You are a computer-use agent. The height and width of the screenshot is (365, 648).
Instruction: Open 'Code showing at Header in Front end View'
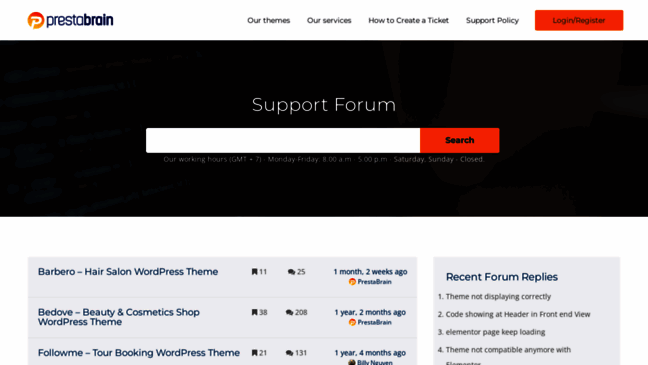(x=518, y=314)
